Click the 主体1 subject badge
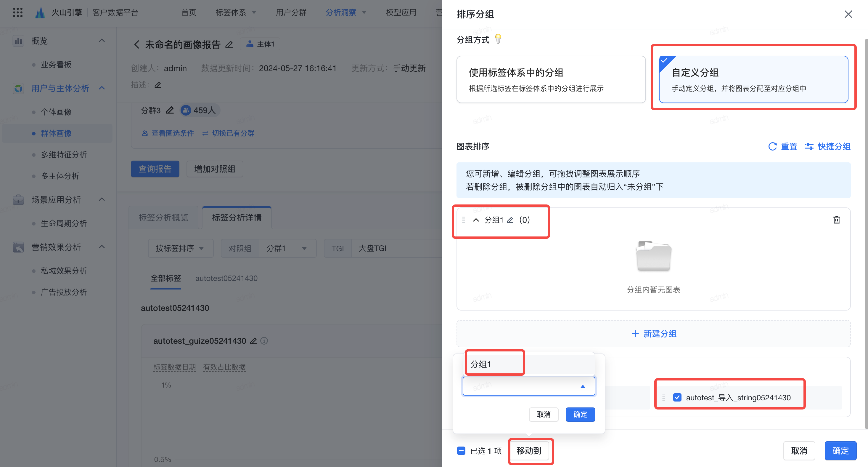 click(x=260, y=44)
